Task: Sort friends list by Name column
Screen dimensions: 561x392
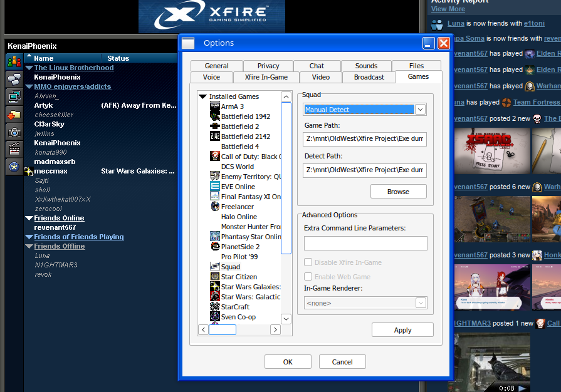Action: click(63, 58)
